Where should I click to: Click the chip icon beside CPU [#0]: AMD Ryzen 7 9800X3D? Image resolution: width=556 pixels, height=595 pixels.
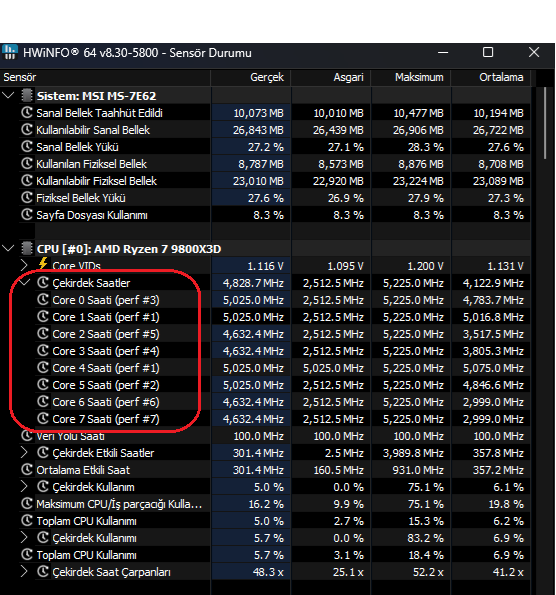27,249
